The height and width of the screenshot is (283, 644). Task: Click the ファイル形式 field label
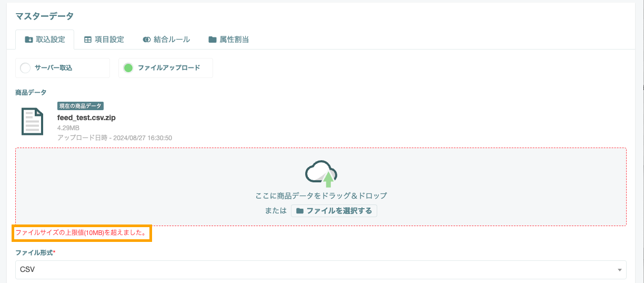[x=36, y=253]
